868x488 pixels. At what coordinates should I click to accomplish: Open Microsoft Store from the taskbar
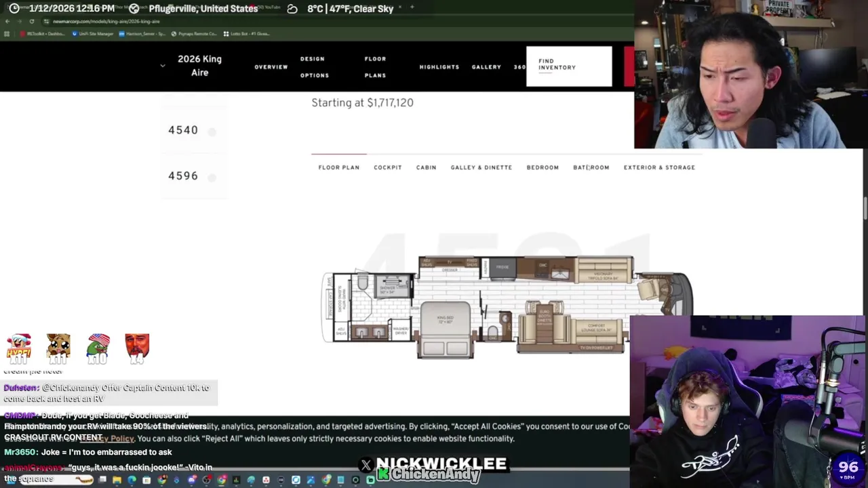coord(146,480)
